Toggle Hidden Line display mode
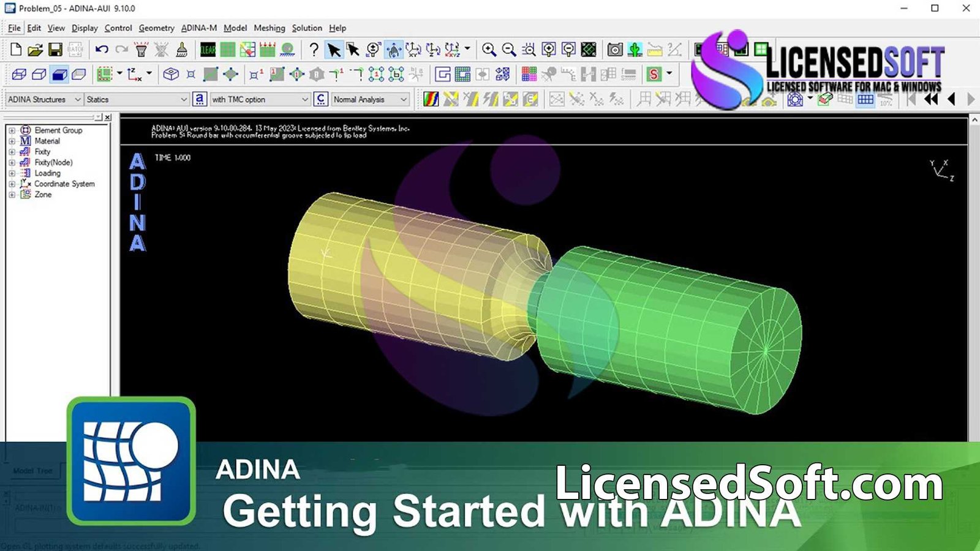This screenshot has height=551, width=980. coord(39,74)
